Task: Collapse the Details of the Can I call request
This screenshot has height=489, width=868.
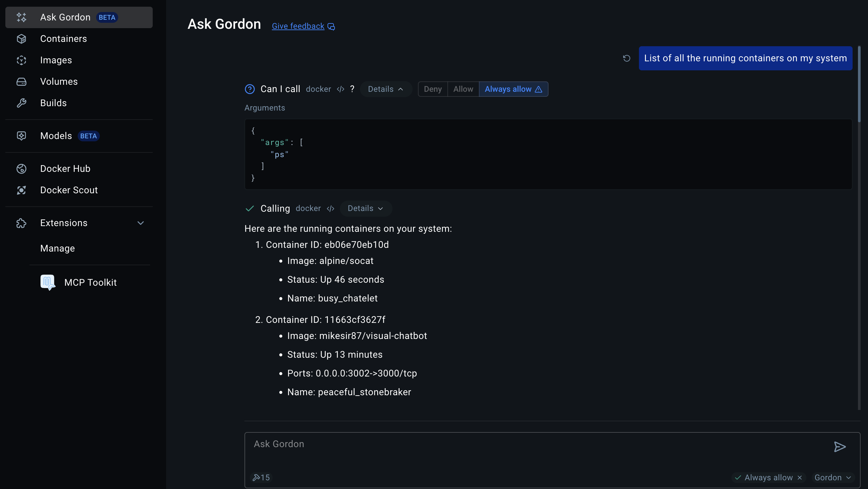Action: point(386,89)
